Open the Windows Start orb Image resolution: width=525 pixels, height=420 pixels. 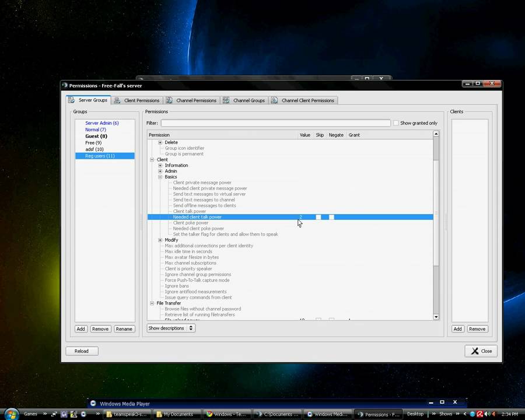click(x=11, y=415)
